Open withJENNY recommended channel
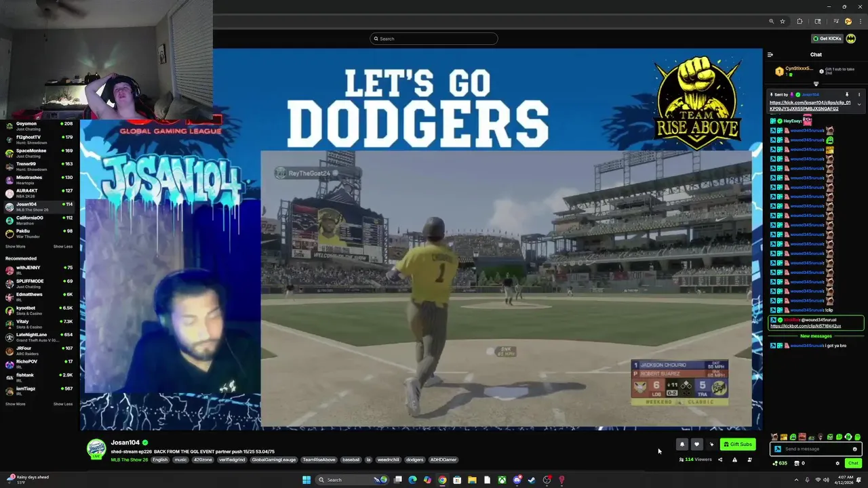The image size is (868, 488). [39, 270]
